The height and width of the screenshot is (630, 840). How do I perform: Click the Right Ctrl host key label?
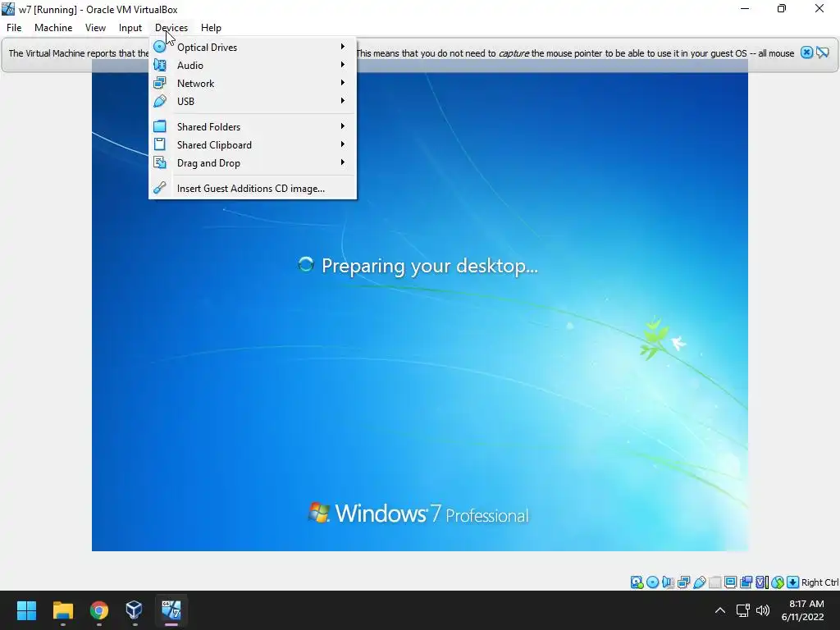click(820, 582)
